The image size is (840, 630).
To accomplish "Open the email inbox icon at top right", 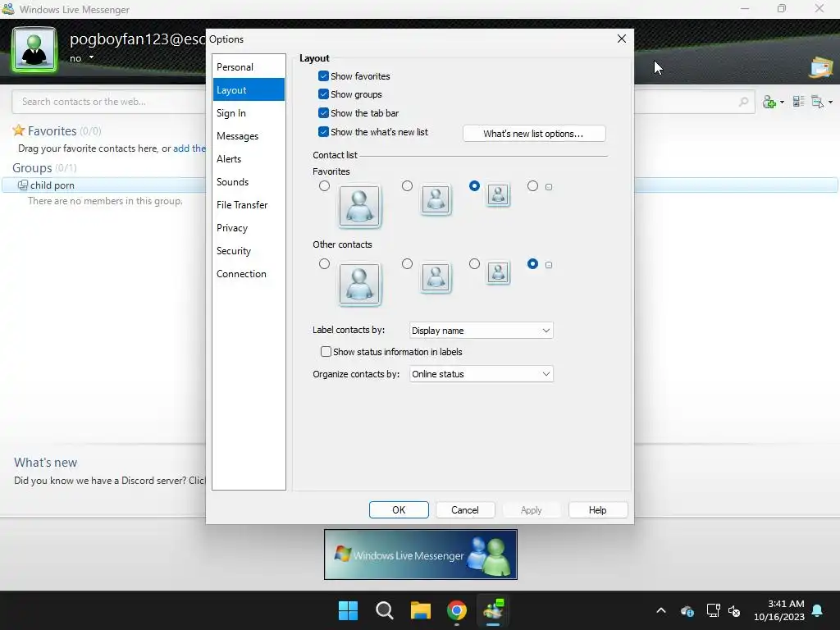I will (x=821, y=67).
